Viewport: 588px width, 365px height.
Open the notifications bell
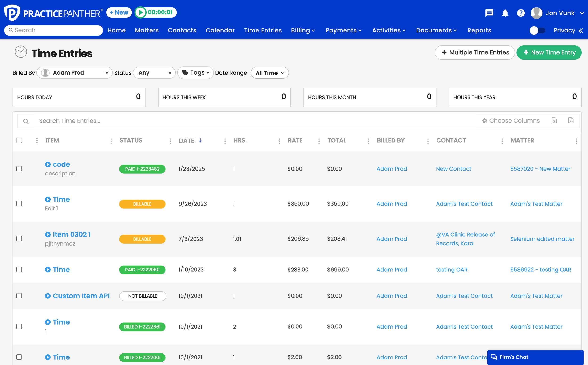(x=505, y=13)
